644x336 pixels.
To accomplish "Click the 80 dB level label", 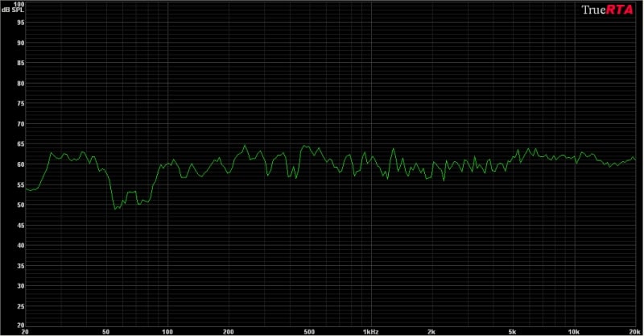I will click(x=19, y=83).
